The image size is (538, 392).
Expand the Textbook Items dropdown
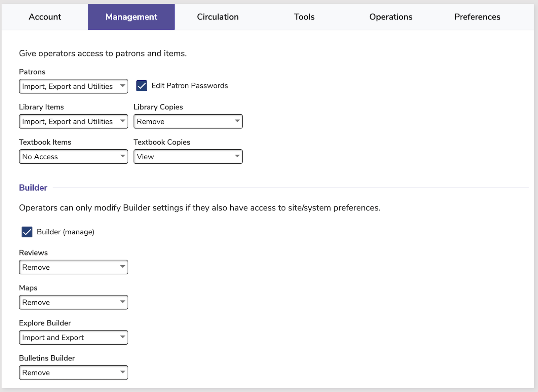click(x=73, y=157)
